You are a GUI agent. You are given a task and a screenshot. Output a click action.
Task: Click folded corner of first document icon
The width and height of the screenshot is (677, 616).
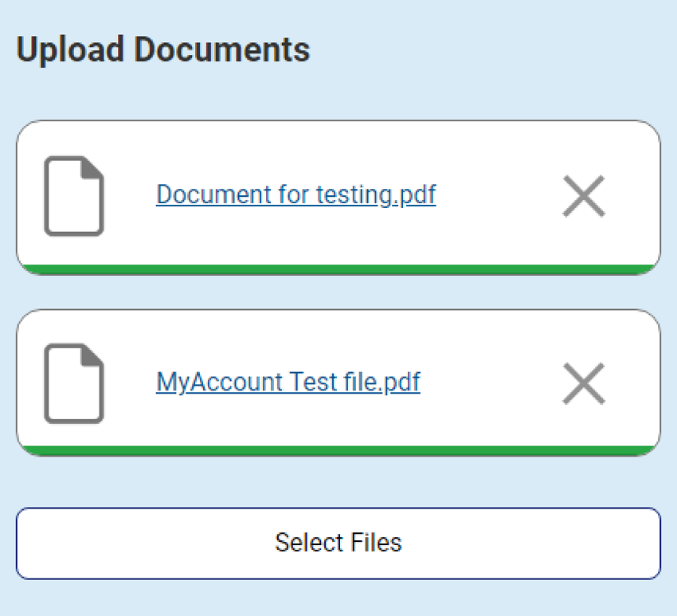92,168
